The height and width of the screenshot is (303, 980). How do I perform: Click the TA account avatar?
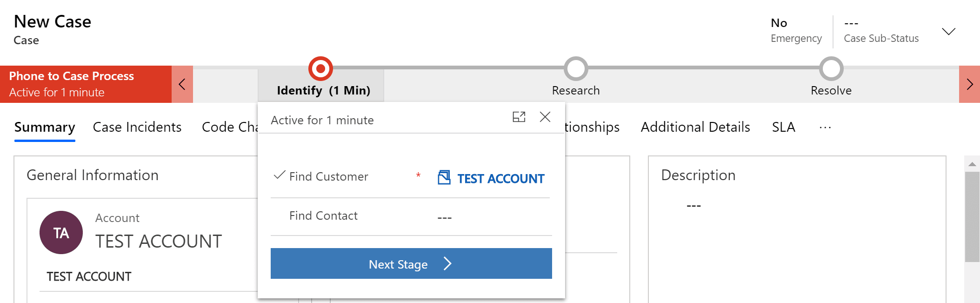coord(61,232)
